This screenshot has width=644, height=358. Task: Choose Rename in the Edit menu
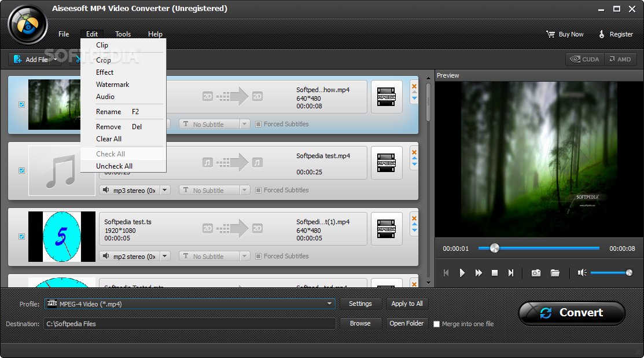123,112
